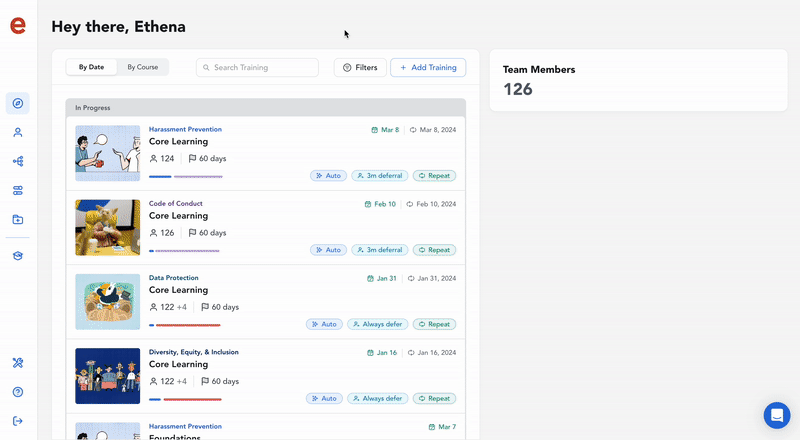800x440 pixels.
Task: Open the toggles settings icon in sidebar
Action: (x=18, y=190)
